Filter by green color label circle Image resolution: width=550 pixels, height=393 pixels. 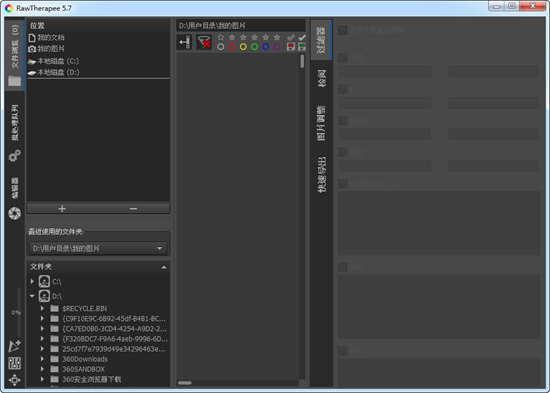254,47
